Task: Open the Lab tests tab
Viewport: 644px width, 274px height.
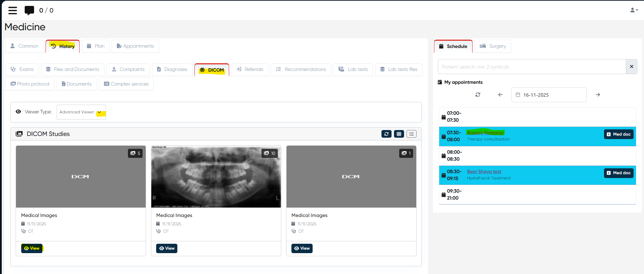Action: point(353,70)
